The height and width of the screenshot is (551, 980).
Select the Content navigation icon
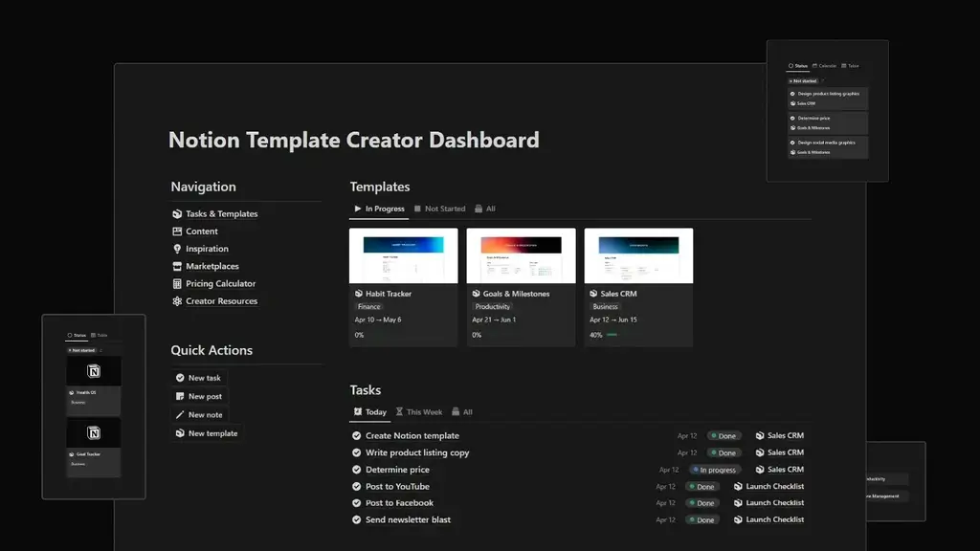(175, 231)
